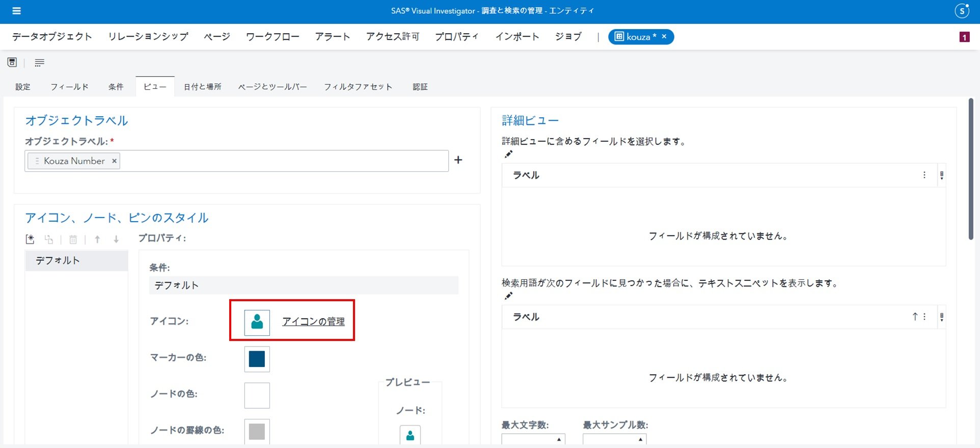Open the アイコンの管理 link
The image size is (980, 448).
tap(313, 322)
